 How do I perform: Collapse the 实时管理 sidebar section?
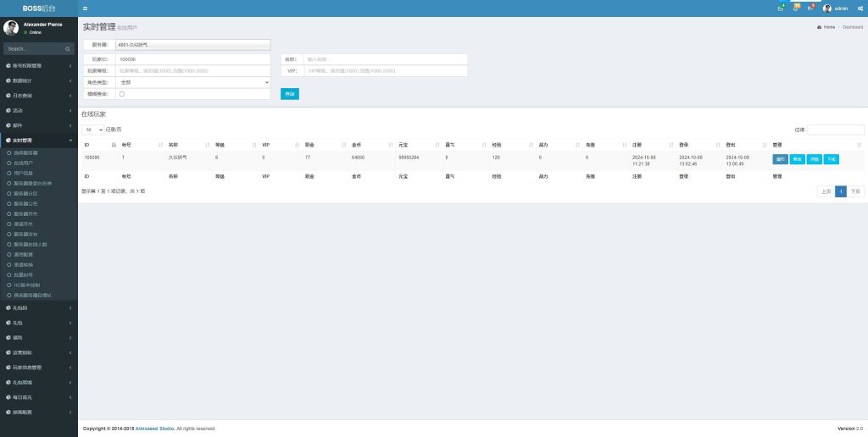tap(38, 140)
